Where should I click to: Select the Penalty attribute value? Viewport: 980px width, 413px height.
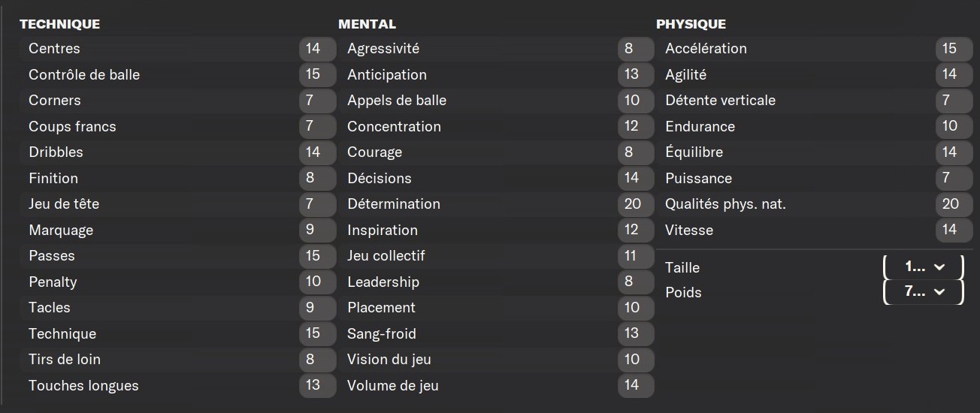(x=317, y=282)
